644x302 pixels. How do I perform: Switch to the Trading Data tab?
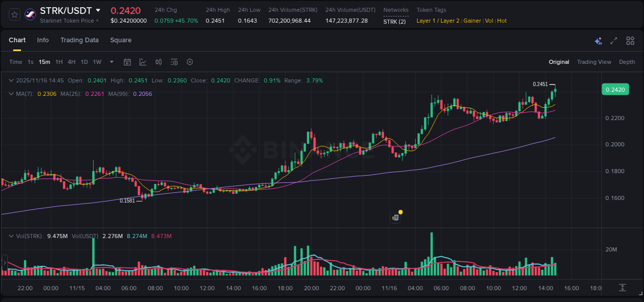[79, 40]
